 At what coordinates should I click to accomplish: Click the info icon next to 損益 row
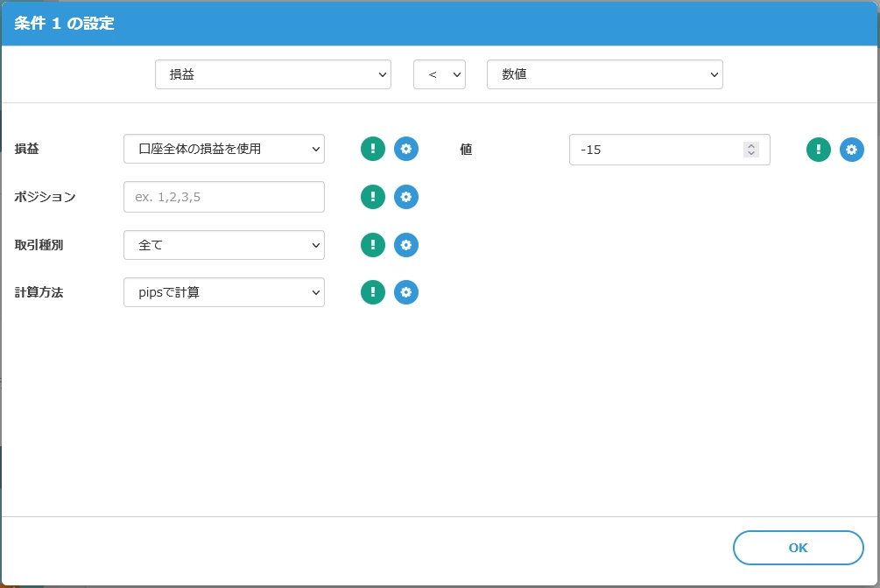click(372, 149)
